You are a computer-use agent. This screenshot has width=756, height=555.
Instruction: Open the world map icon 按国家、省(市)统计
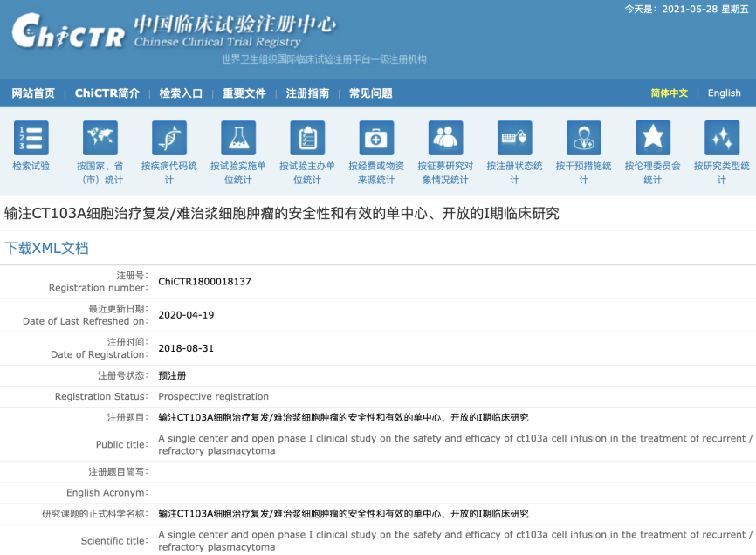pos(100,138)
